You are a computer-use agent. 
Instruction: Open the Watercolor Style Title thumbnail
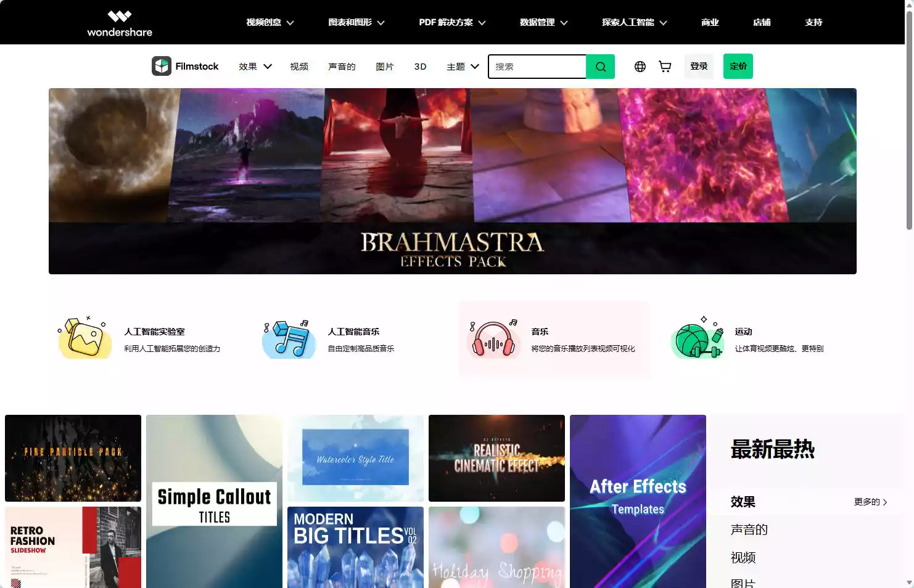point(355,458)
